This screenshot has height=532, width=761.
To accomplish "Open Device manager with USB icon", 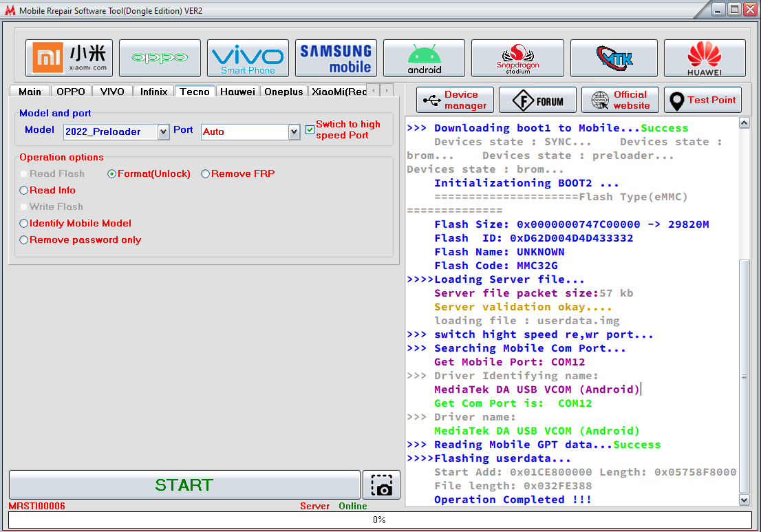I will click(x=455, y=100).
